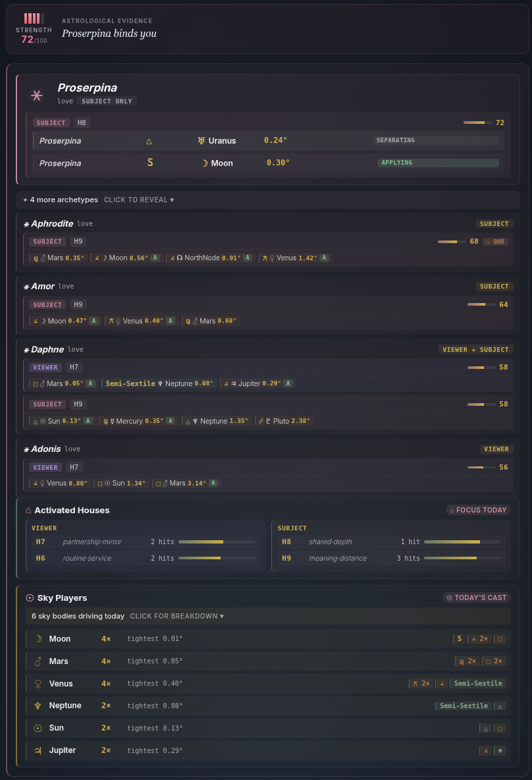
Task: Click the Moon crescent icon in Sky Players
Action: (38, 639)
